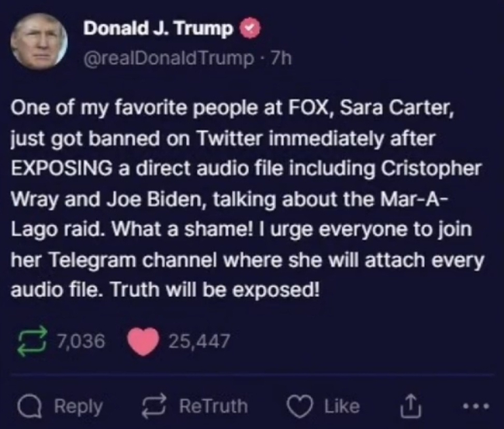Toggle ReTruth using the ReTruth label
This screenshot has height=429, width=504.
213,406
